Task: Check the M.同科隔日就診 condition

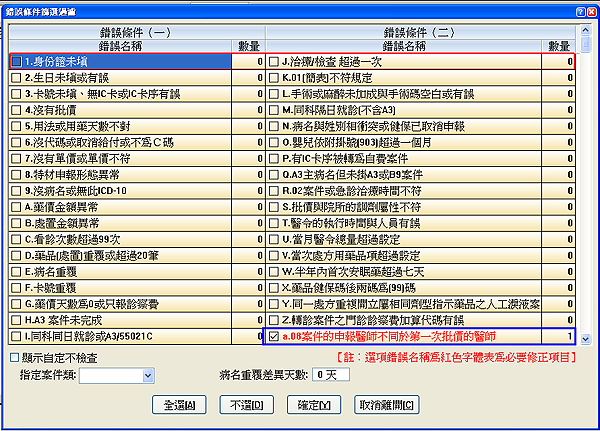Action: tap(274, 110)
